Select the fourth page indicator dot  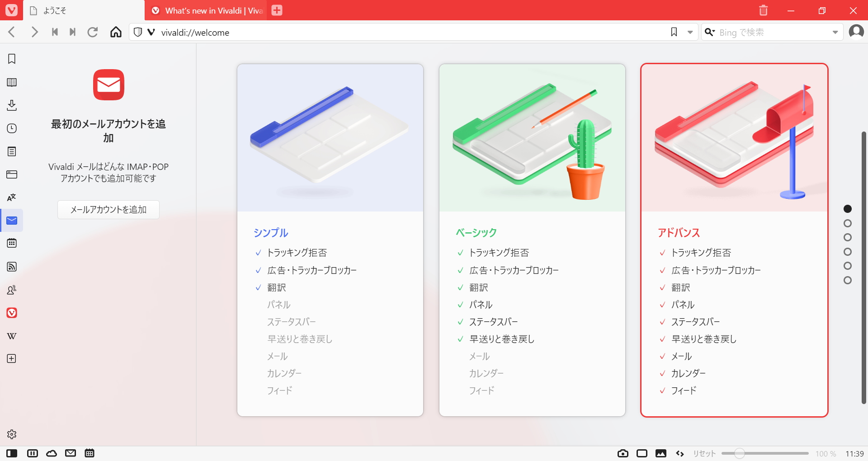click(848, 252)
